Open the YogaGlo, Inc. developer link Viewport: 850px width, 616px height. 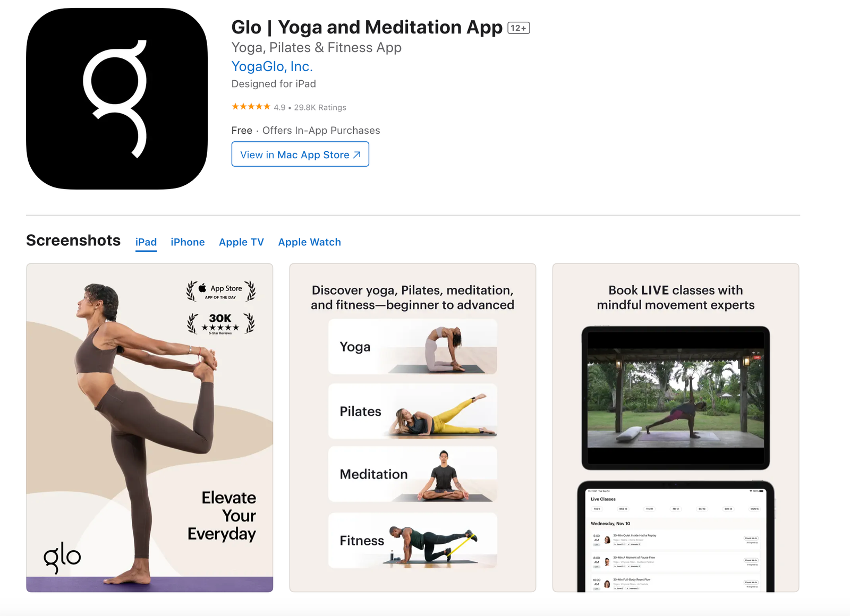272,66
